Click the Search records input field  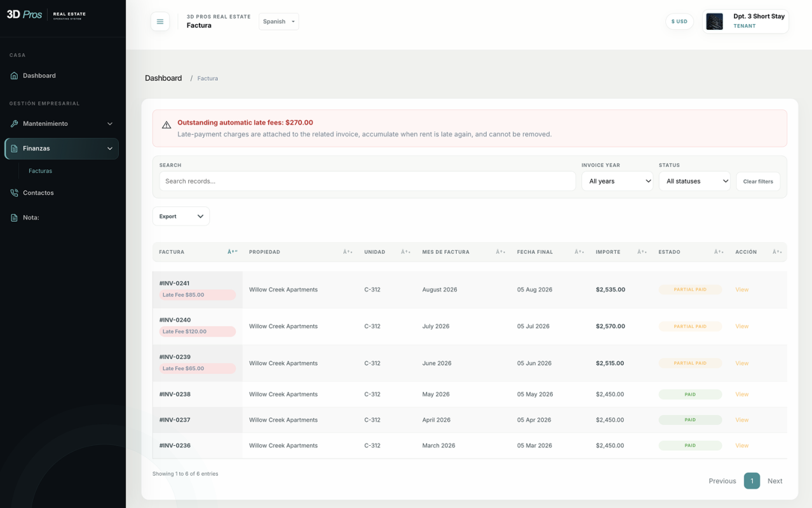pos(367,181)
